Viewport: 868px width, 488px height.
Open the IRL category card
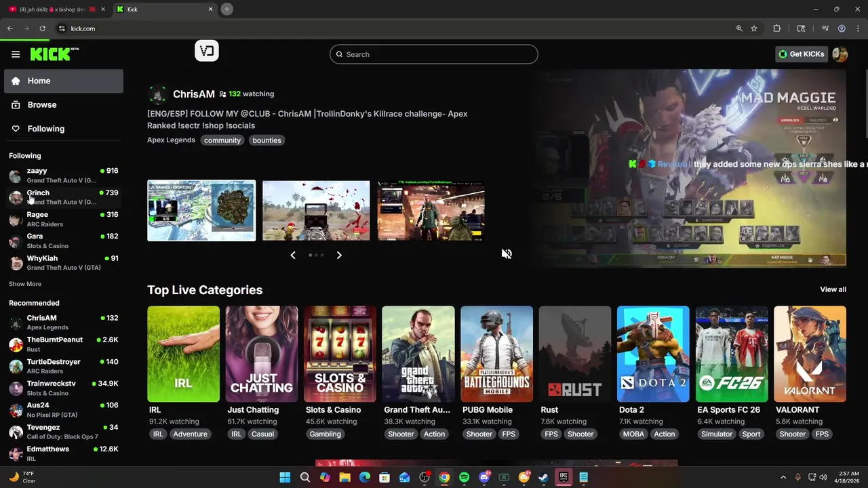coord(183,354)
